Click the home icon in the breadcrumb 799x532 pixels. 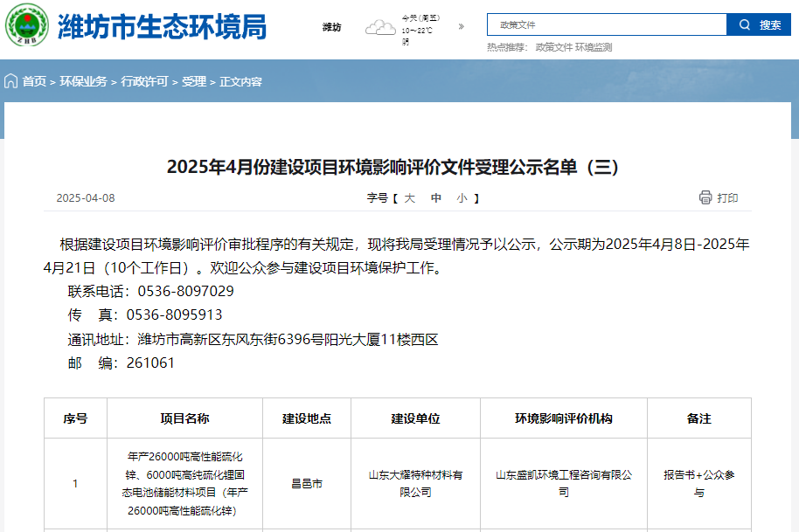point(10,81)
